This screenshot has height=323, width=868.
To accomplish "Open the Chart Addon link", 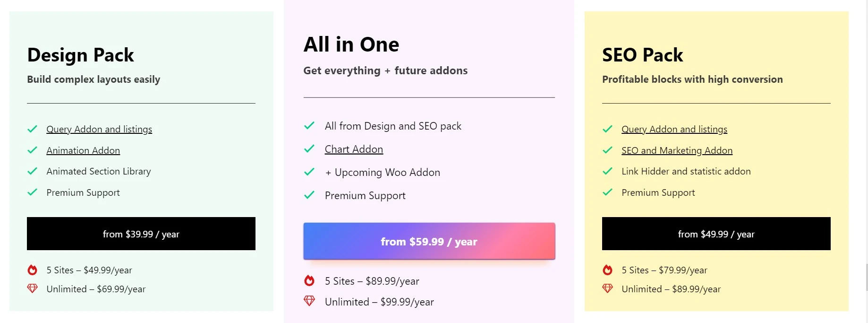I will 354,149.
